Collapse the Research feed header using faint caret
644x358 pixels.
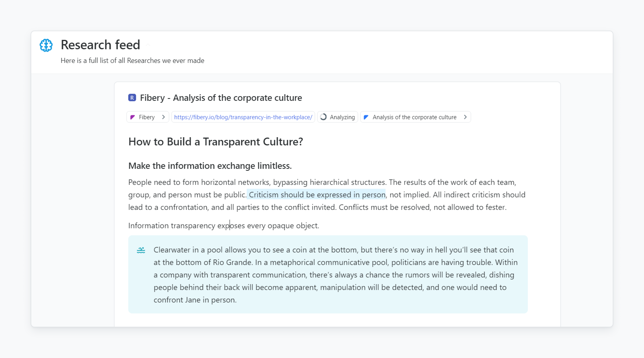(148, 45)
